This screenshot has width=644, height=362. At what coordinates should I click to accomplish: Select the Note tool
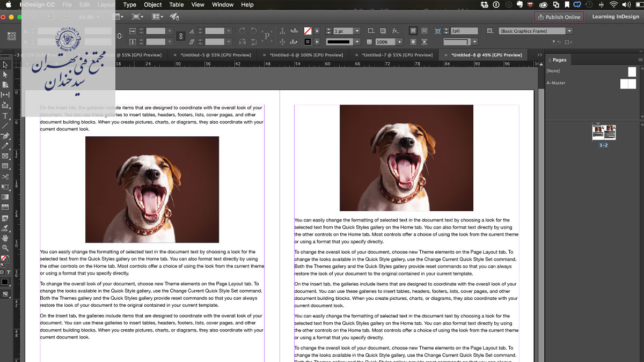[5, 218]
